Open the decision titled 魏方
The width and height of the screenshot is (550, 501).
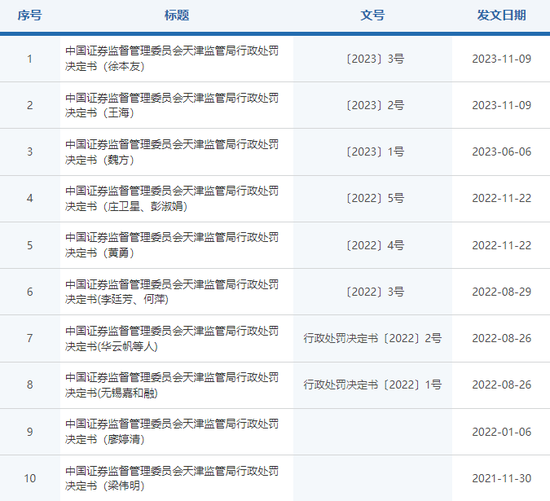(x=172, y=152)
